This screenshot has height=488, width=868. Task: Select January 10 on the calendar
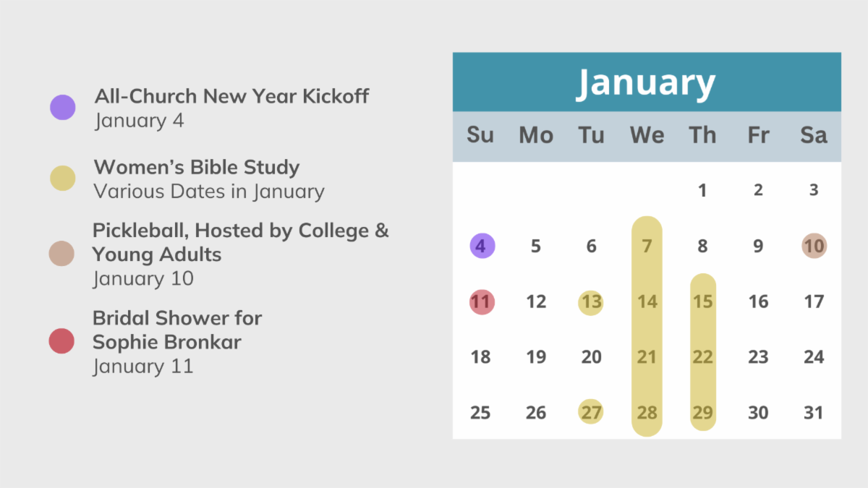click(x=814, y=246)
